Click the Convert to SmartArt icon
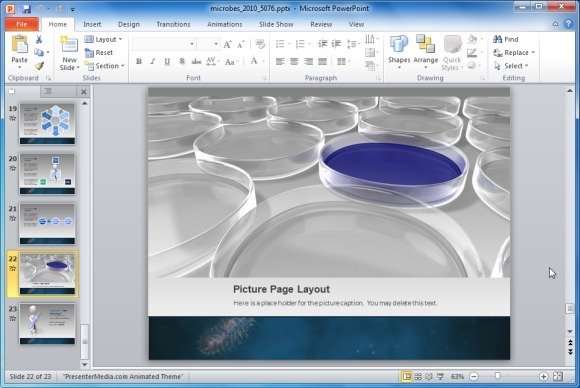This screenshot has width=580, height=388. (x=370, y=66)
